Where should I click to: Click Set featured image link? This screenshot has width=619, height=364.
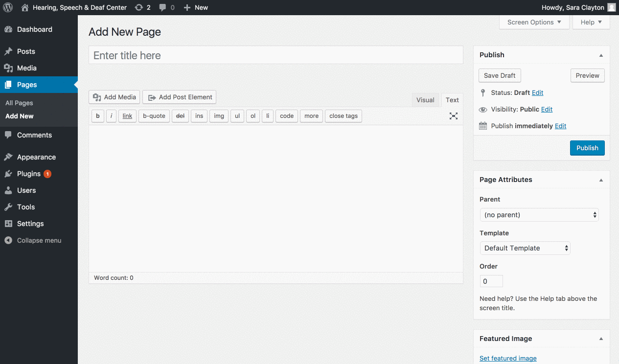tap(508, 358)
